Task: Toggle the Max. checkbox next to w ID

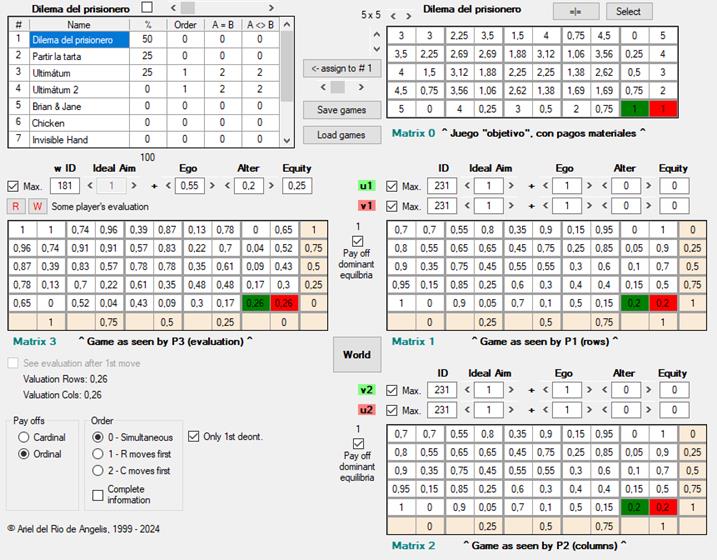Action: click(13, 186)
